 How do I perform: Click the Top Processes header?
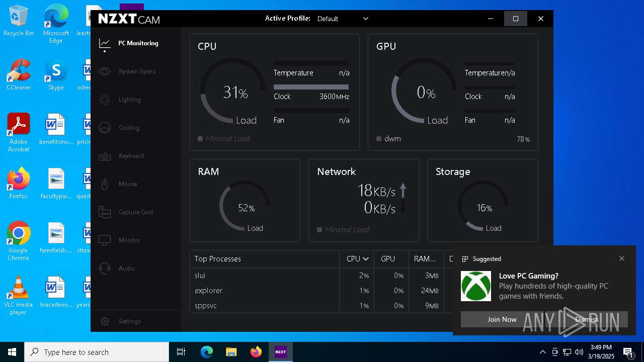(217, 259)
